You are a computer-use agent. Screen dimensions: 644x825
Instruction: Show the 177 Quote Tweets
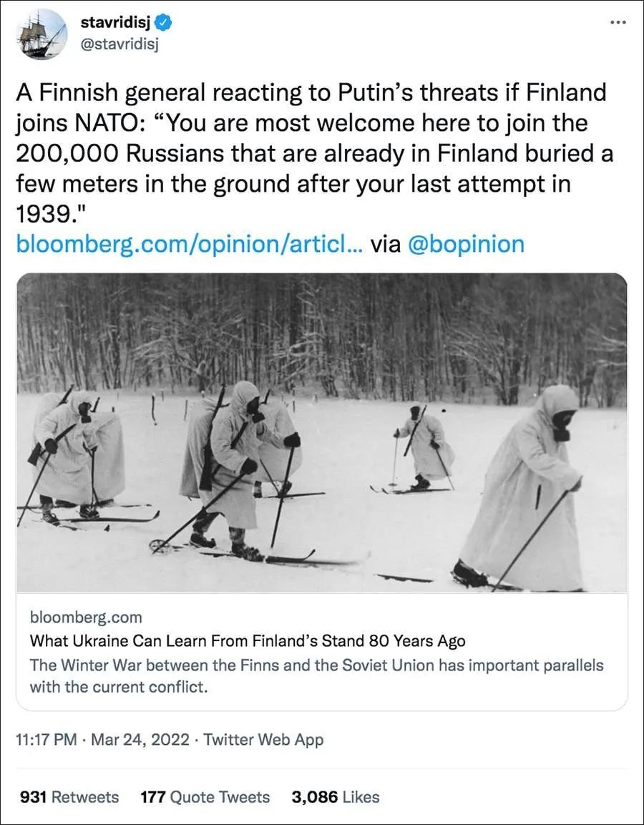(x=205, y=796)
